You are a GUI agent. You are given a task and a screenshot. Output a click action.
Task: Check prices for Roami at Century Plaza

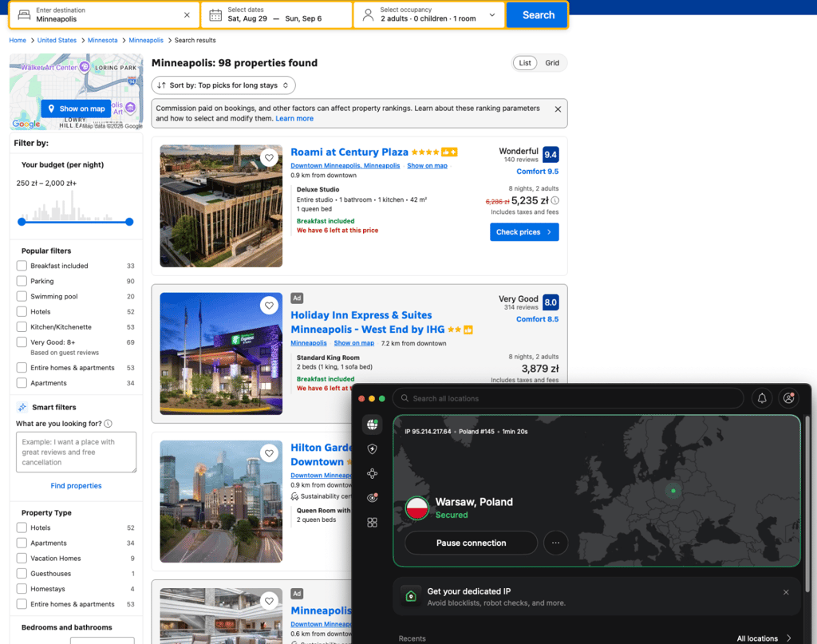[x=524, y=232]
